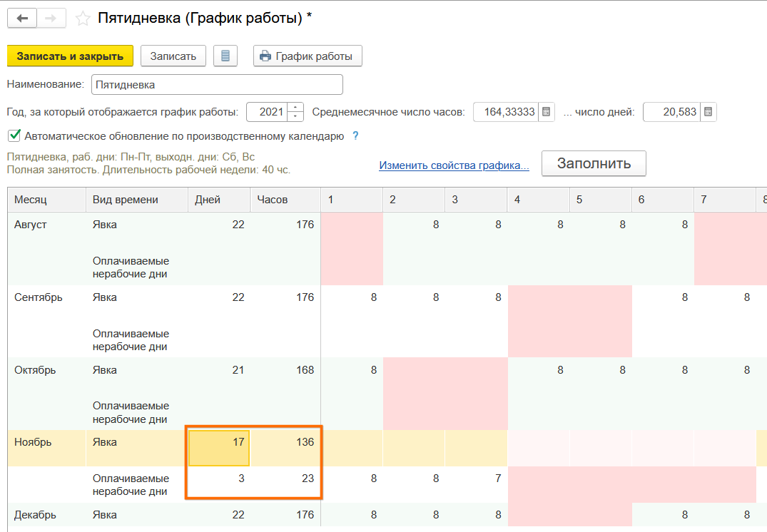
Task: Click the back navigation arrow
Action: click(22, 19)
